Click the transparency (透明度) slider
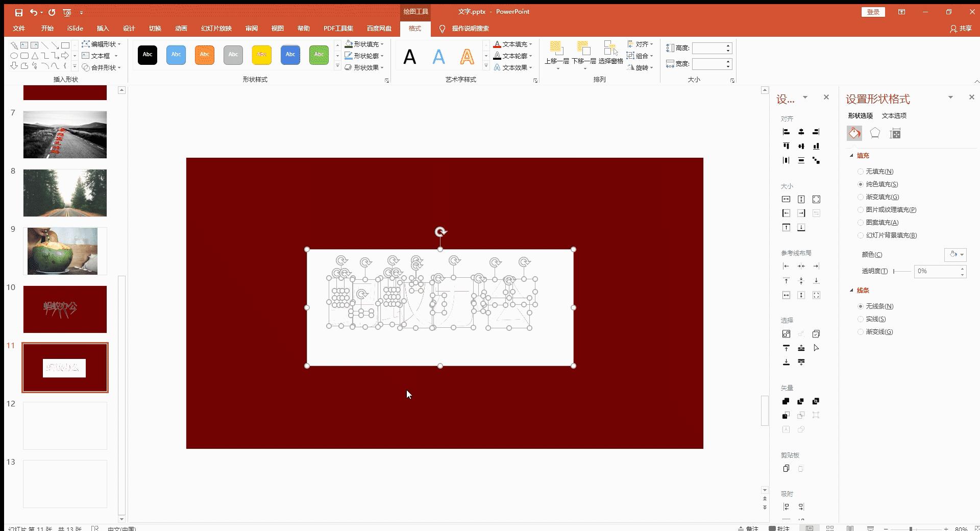 [902, 271]
